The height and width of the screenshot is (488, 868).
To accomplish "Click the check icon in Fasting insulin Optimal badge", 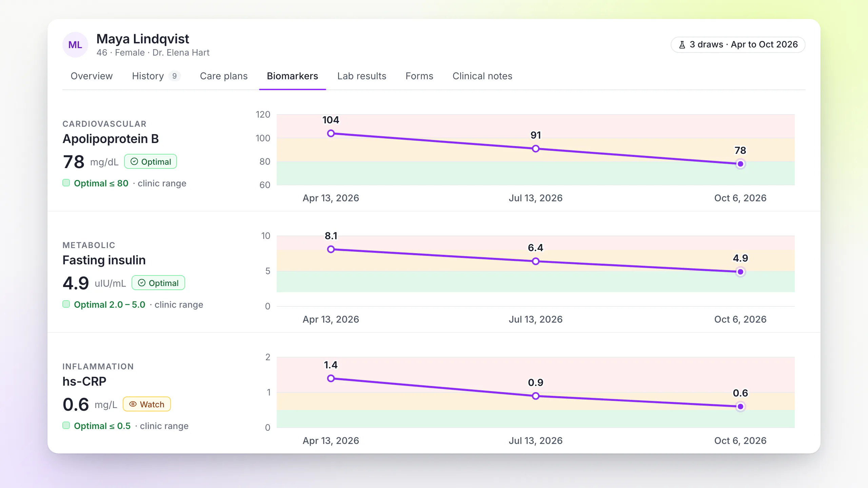I will 142,283.
